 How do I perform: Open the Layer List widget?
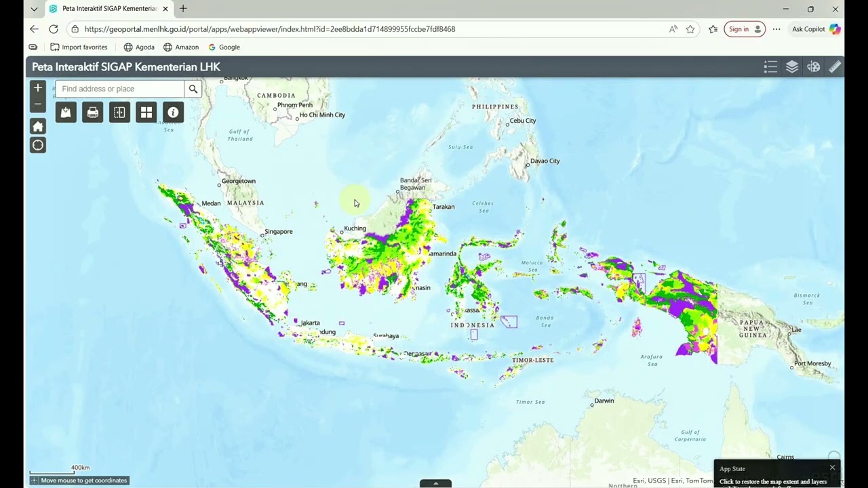pos(792,66)
